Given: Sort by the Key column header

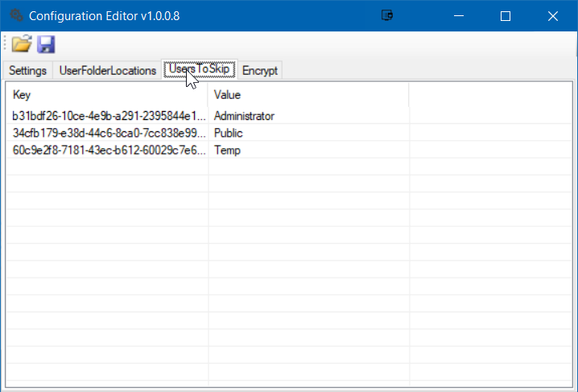Looking at the screenshot, I should tap(107, 95).
